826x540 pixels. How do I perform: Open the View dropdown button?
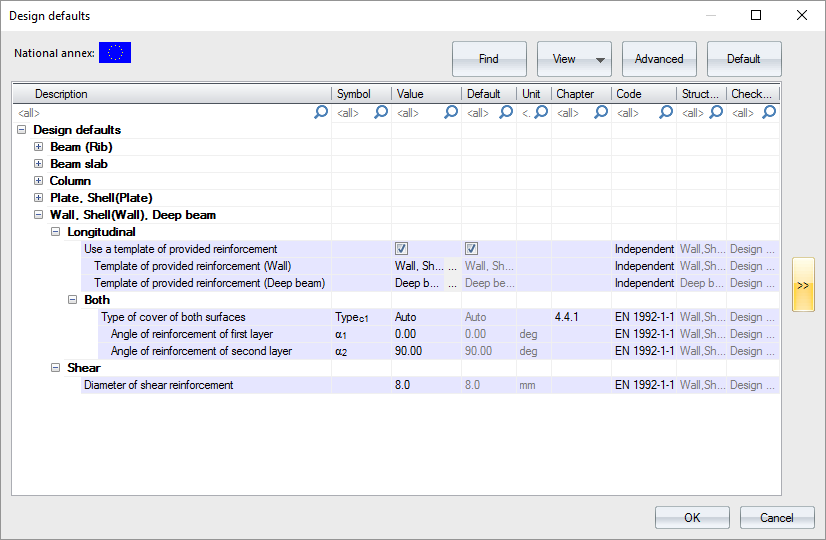574,59
